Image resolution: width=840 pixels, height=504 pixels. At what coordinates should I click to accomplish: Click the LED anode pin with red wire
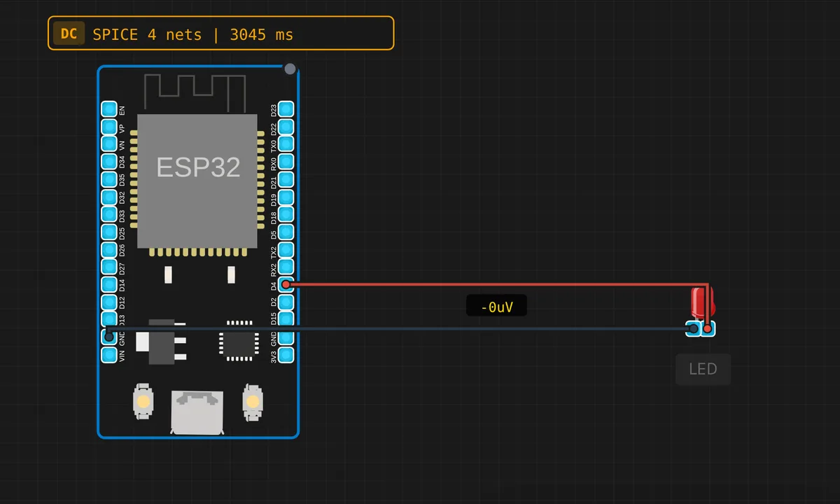click(x=708, y=328)
